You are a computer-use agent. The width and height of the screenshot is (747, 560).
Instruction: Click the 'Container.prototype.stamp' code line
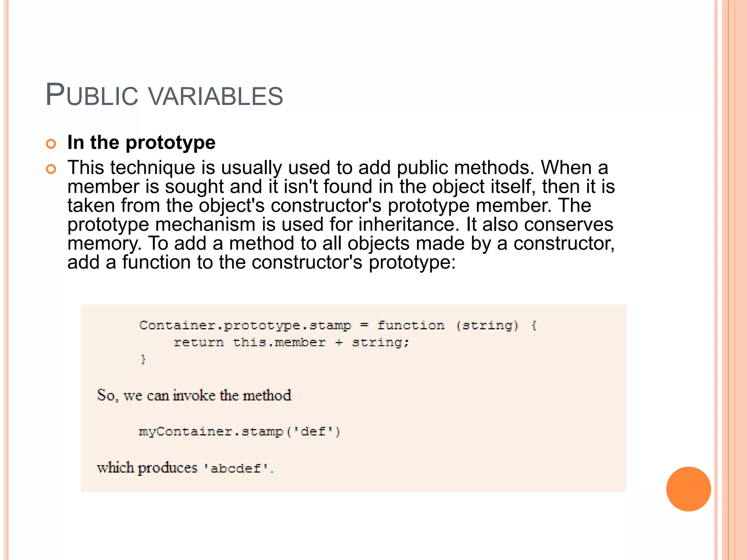[x=338, y=325]
